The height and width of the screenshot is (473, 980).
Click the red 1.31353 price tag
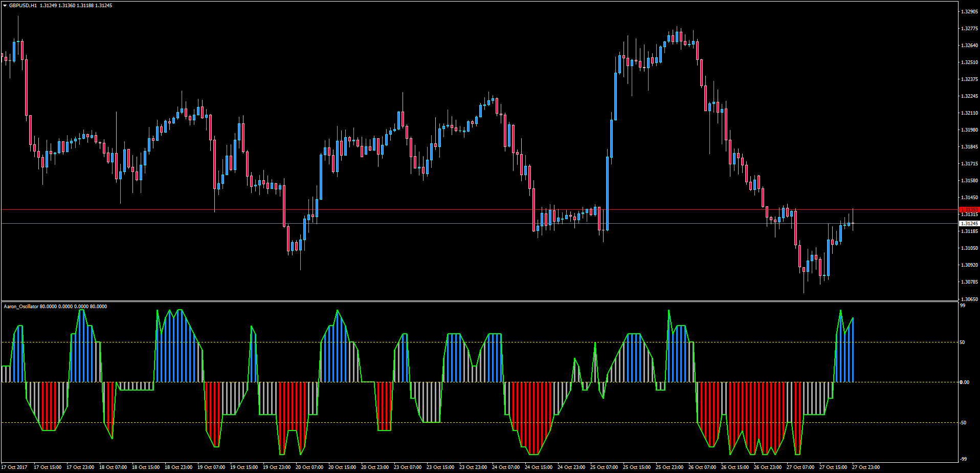(x=969, y=210)
